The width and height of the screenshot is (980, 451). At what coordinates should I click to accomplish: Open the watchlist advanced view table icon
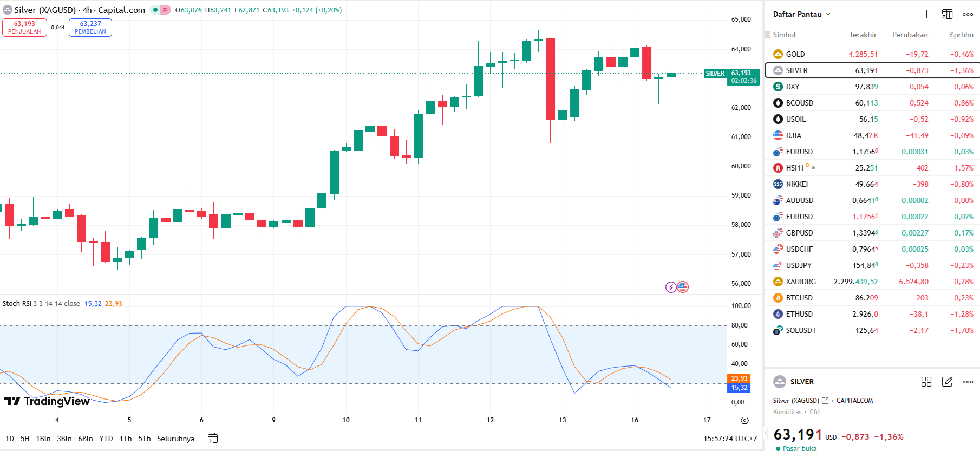click(947, 14)
